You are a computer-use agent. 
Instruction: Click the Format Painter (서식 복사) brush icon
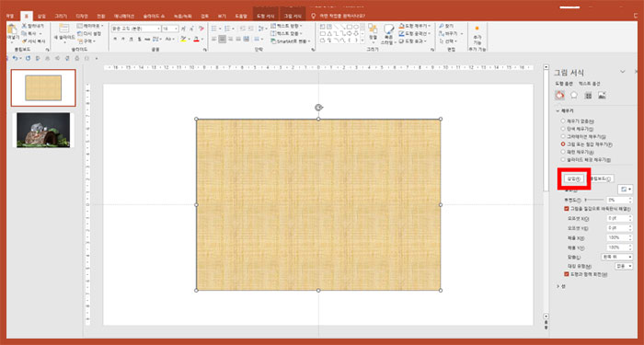(x=24, y=41)
